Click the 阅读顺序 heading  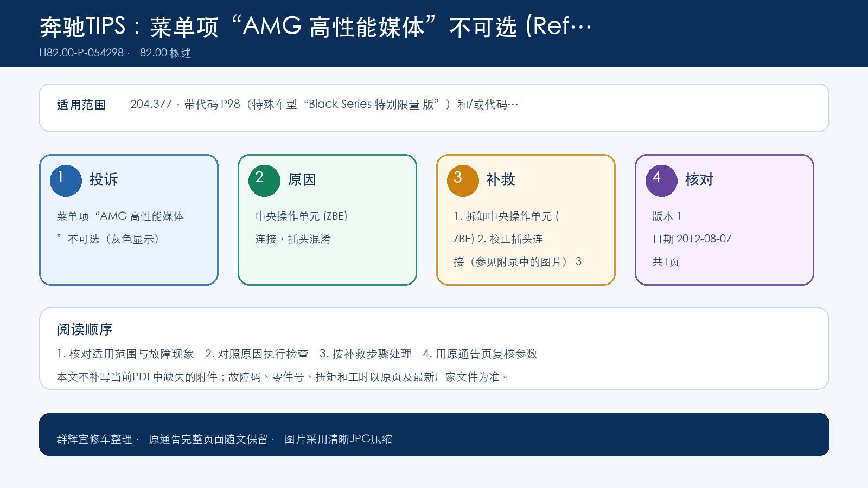(x=85, y=329)
